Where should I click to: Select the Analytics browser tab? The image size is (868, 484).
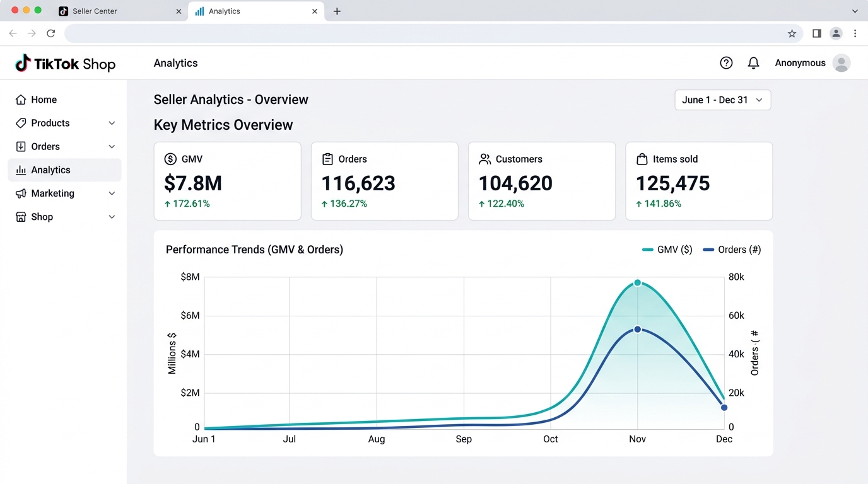[x=256, y=11]
